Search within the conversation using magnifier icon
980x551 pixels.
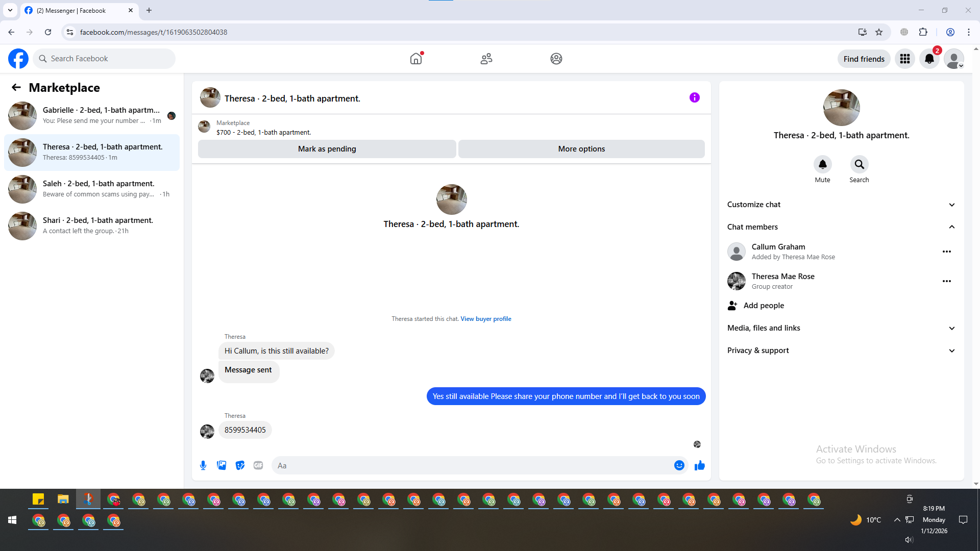pos(859,164)
